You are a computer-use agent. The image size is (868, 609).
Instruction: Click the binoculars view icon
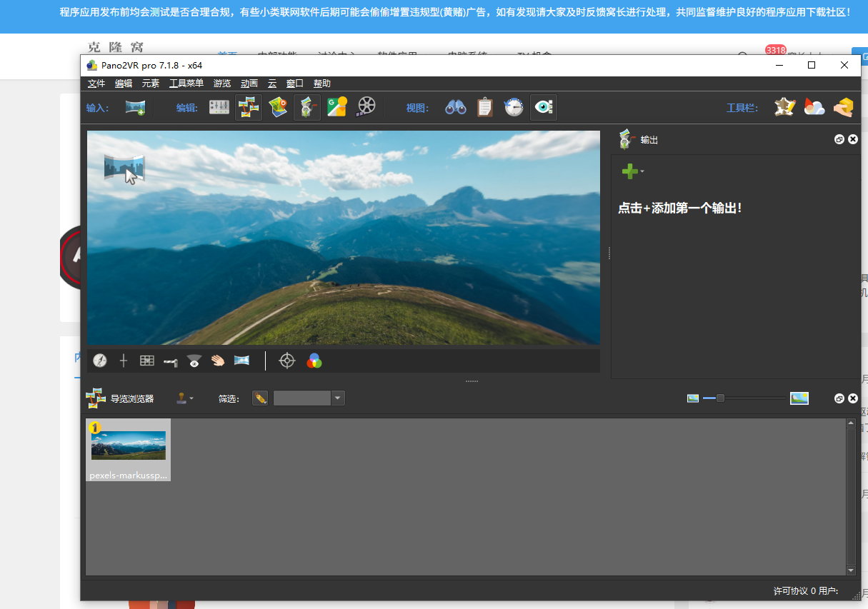[456, 107]
